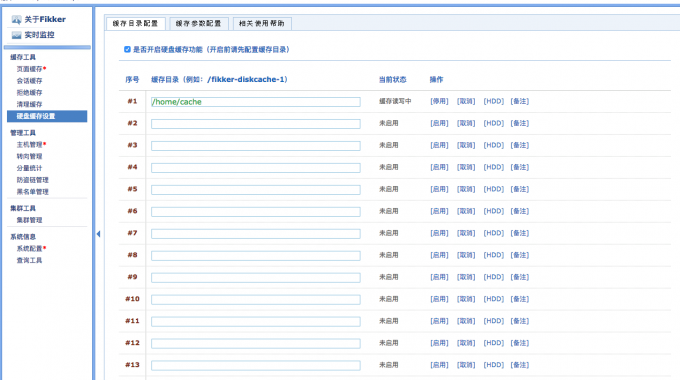Click the empty cache directory field #4
Image resolution: width=680 pixels, height=380 pixels.
click(255, 167)
